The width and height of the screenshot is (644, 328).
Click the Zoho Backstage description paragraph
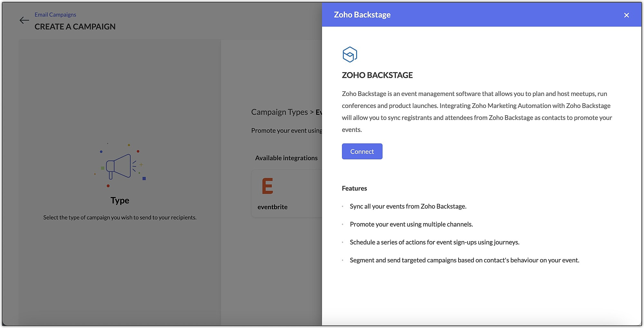pyautogui.click(x=477, y=112)
